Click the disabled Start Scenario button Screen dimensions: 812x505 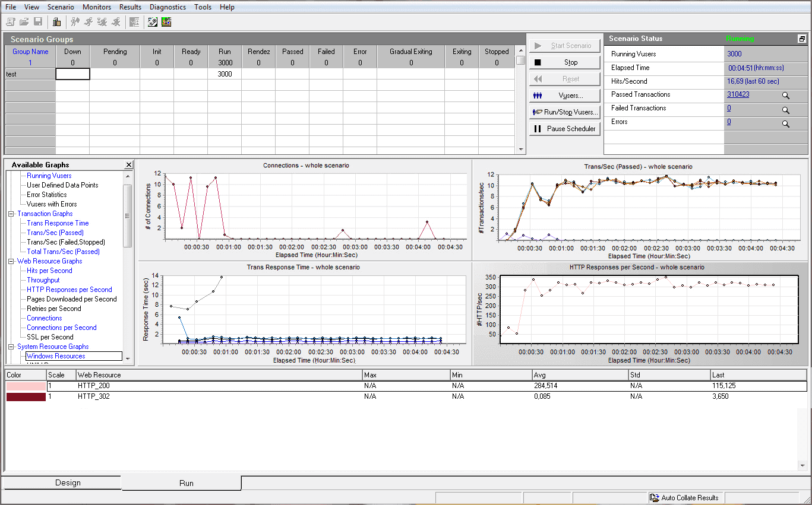click(564, 46)
